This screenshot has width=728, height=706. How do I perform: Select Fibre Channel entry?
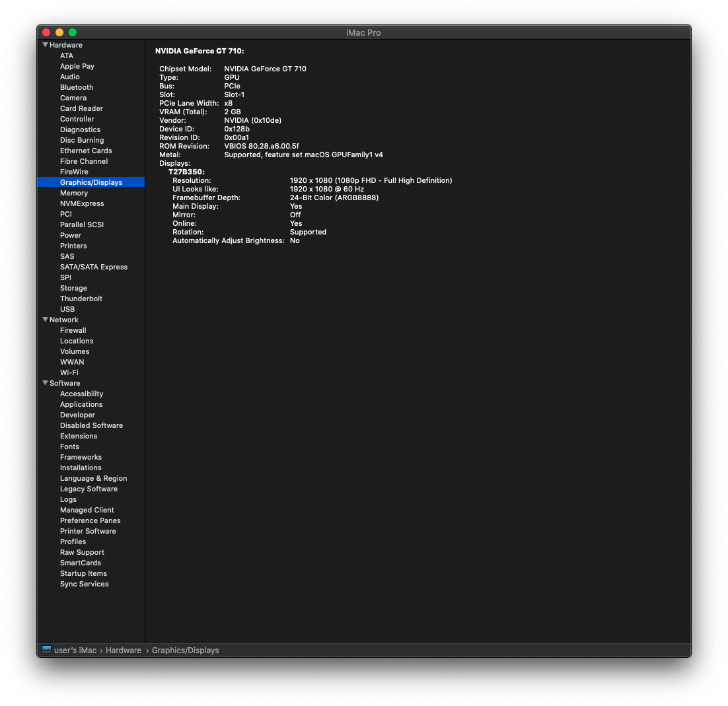pos(84,162)
